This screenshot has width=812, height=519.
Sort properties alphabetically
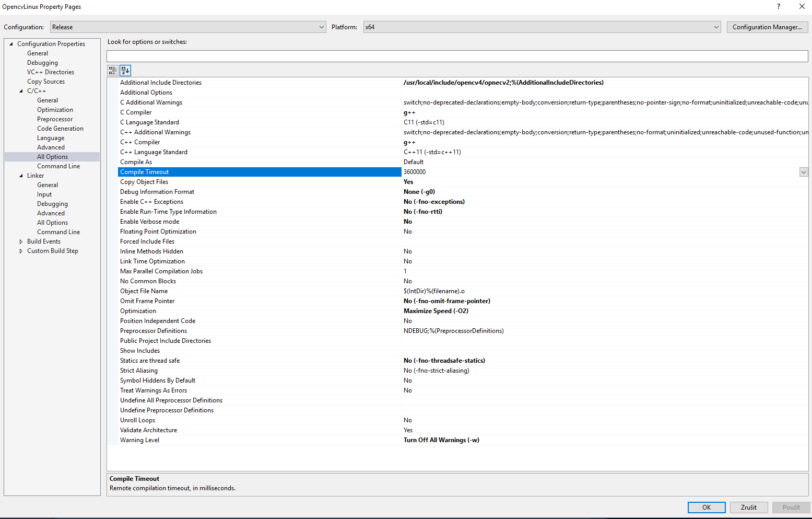125,70
